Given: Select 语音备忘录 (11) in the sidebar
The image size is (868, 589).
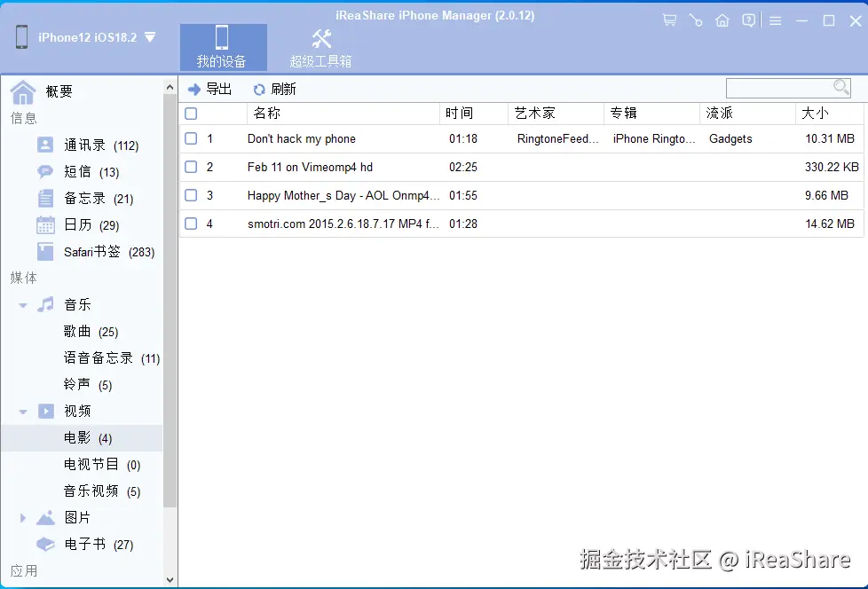Looking at the screenshot, I should [112, 357].
